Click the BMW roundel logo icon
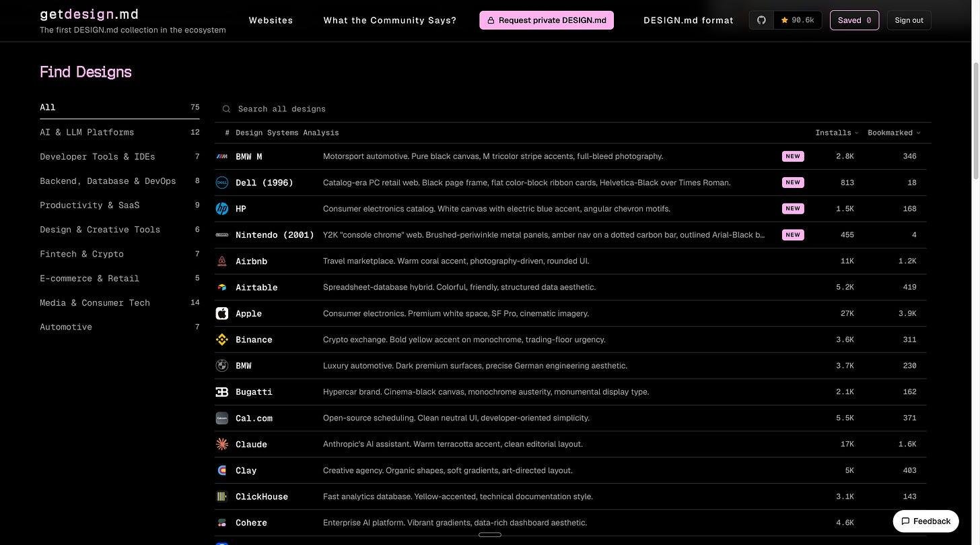The image size is (980, 545). [221, 366]
